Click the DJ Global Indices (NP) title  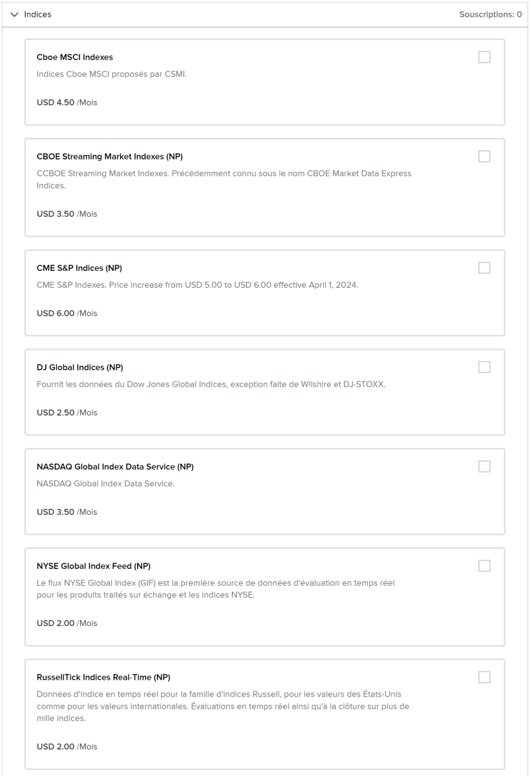[80, 367]
